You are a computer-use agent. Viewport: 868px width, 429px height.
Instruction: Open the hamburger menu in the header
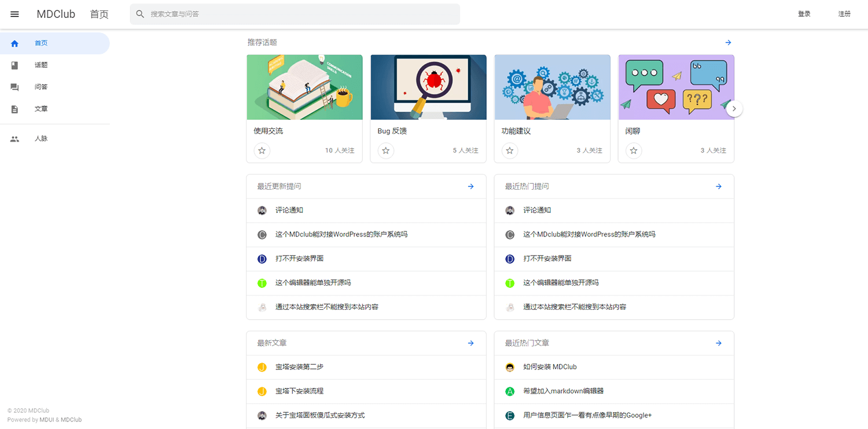(14, 14)
